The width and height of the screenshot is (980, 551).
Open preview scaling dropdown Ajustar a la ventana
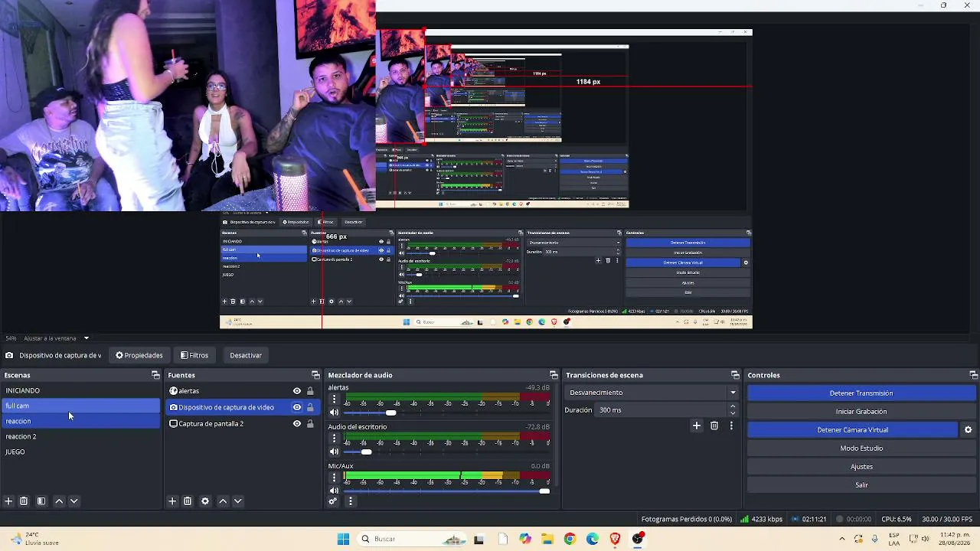point(55,338)
